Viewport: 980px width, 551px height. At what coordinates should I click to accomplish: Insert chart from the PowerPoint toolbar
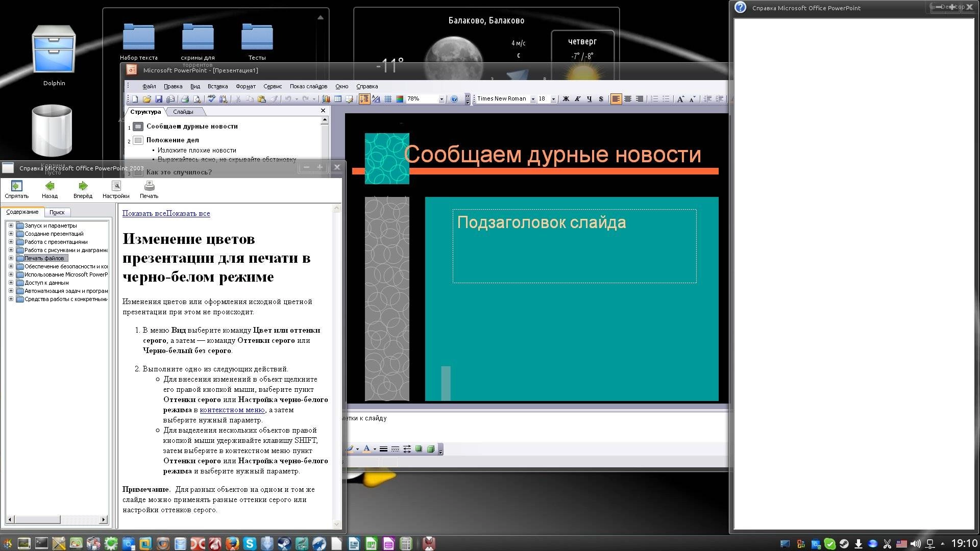[326, 99]
